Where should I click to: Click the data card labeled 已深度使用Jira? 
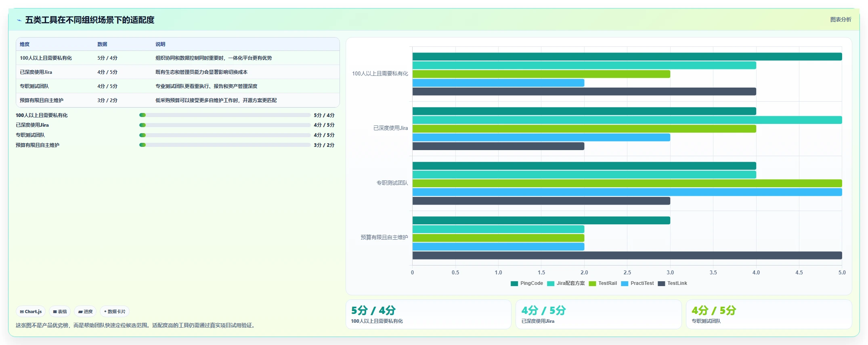pyautogui.click(x=599, y=314)
